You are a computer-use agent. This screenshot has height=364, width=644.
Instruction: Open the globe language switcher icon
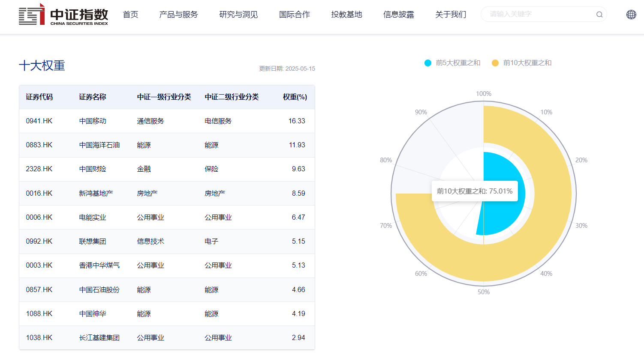(x=631, y=14)
